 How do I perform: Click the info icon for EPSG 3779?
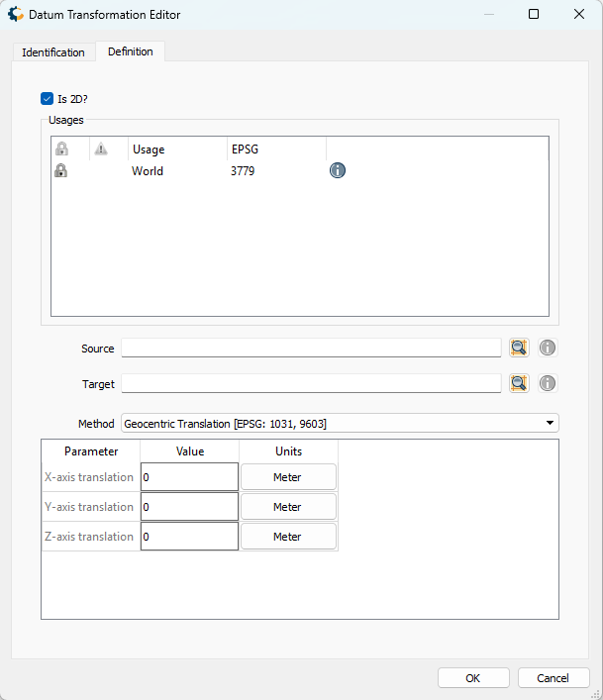coord(338,170)
